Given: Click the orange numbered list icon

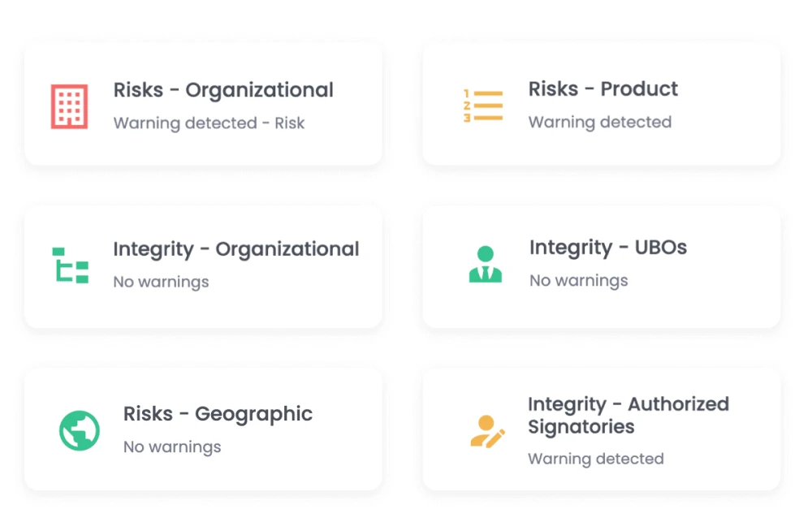Looking at the screenshot, I should click(x=483, y=106).
